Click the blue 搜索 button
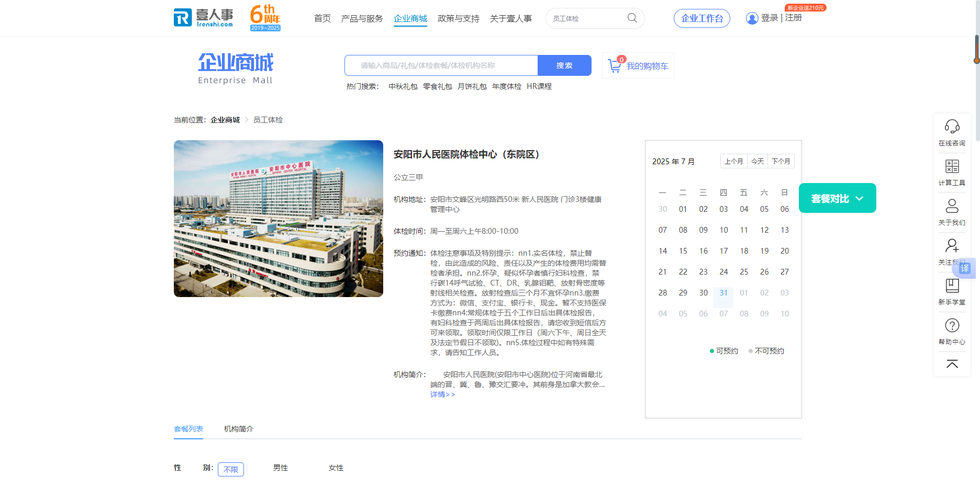This screenshot has height=489, width=980. 564,65
